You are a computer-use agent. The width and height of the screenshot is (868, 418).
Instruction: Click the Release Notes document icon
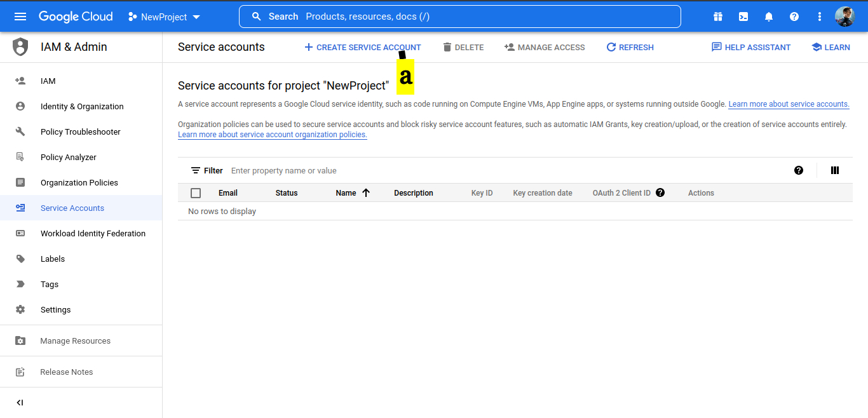20,372
